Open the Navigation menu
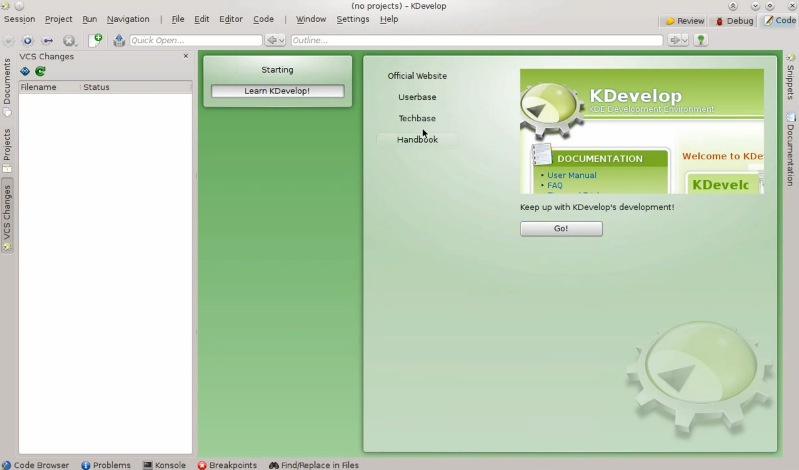Image resolution: width=799 pixels, height=470 pixels. coord(128,19)
